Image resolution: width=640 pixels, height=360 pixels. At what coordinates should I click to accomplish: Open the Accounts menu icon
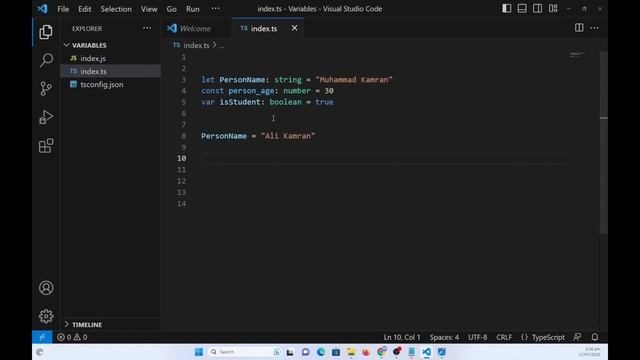[x=46, y=288]
